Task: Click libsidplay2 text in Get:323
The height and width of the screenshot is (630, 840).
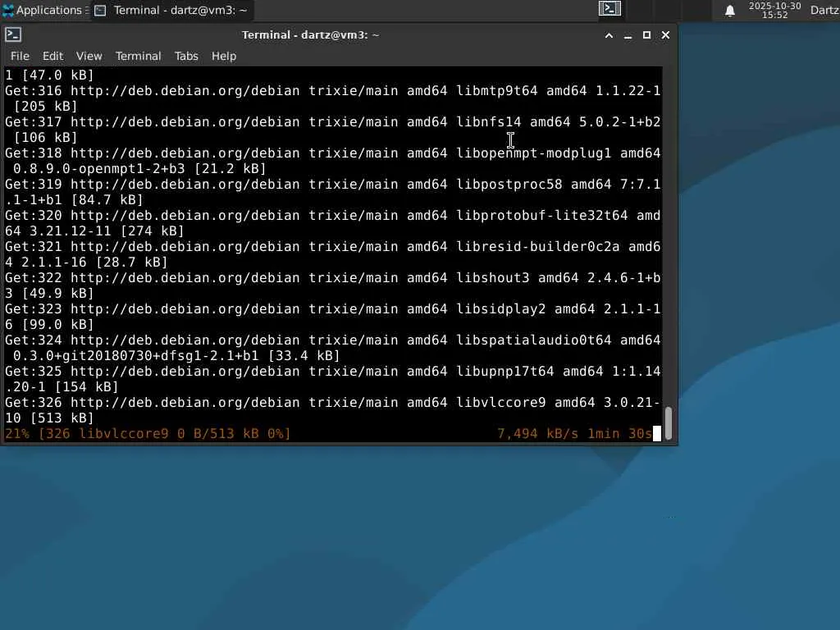Action: [501, 308]
